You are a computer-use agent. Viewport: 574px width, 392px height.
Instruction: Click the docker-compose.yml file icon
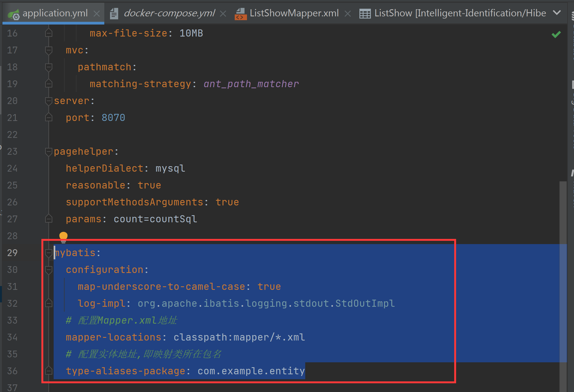click(x=114, y=14)
